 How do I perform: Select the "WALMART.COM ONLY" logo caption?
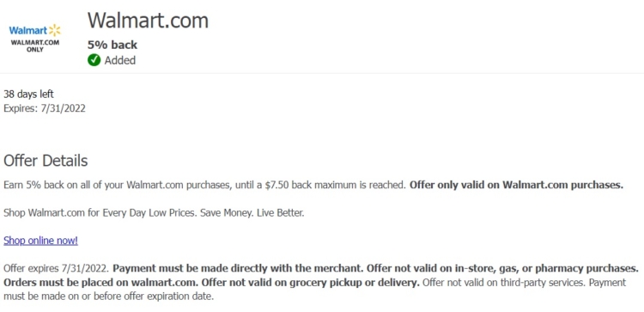coord(35,46)
